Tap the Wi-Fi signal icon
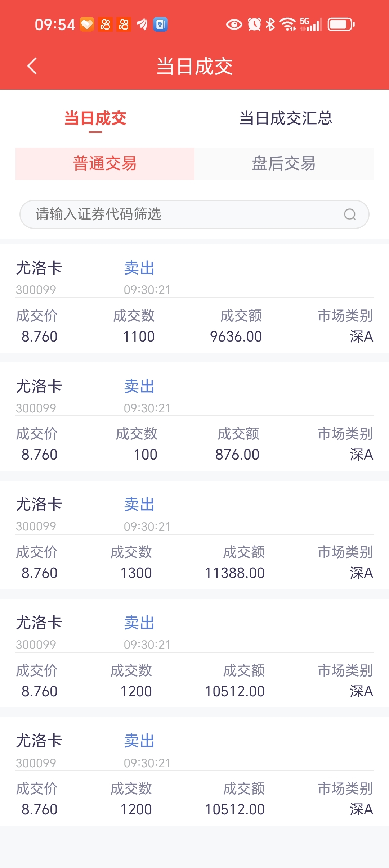The image size is (389, 868). coord(288,24)
